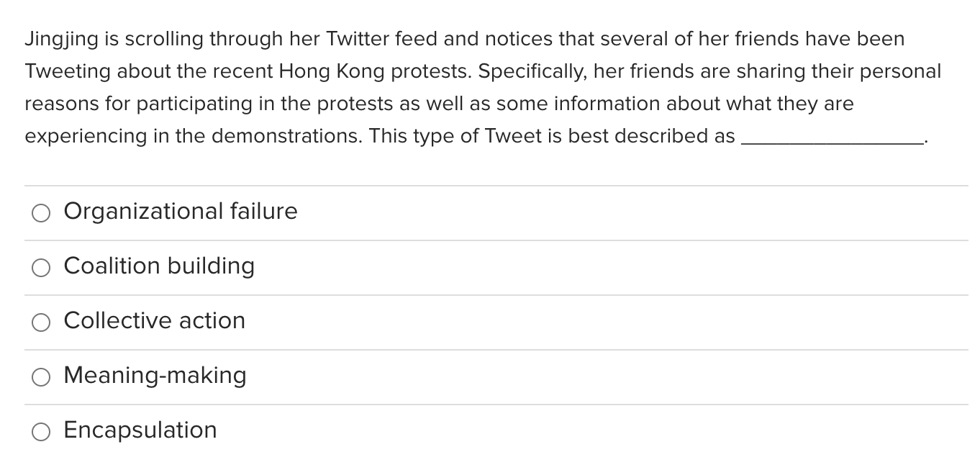Click empty row space beside Meaning-making option
The width and height of the screenshot is (980, 465).
click(x=604, y=376)
